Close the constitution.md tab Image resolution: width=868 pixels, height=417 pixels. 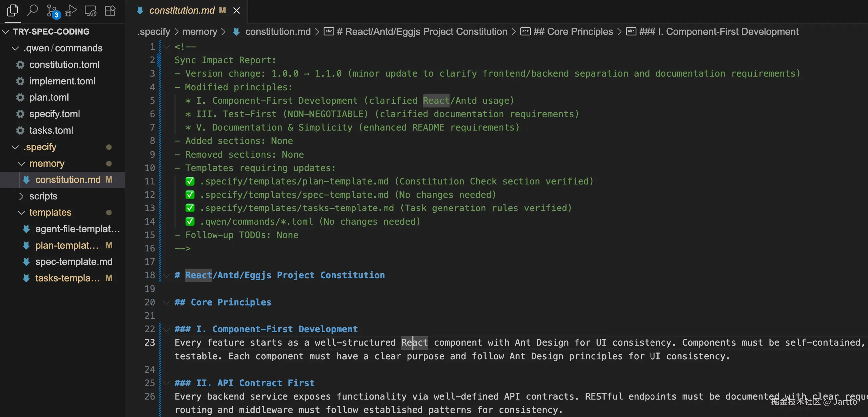click(x=237, y=10)
